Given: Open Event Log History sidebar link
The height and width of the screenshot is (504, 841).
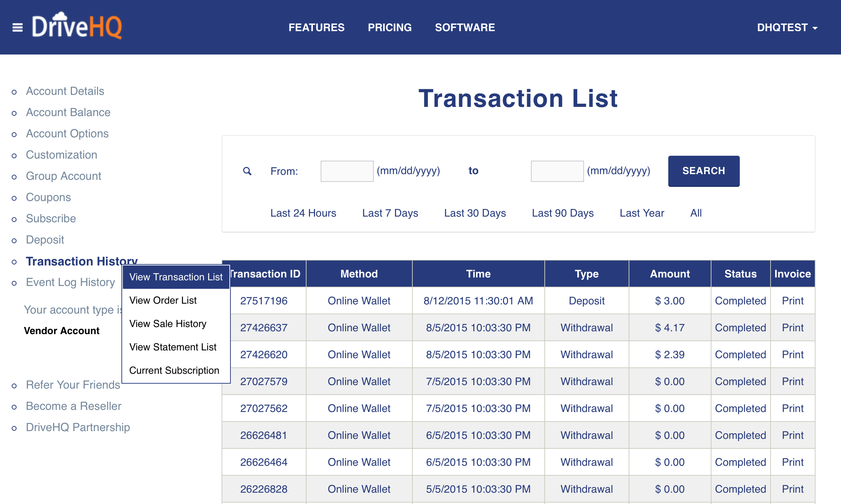Looking at the screenshot, I should [70, 282].
